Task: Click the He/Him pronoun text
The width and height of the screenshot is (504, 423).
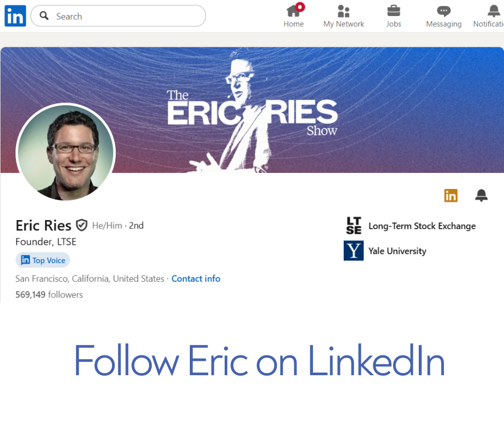Action: (107, 225)
